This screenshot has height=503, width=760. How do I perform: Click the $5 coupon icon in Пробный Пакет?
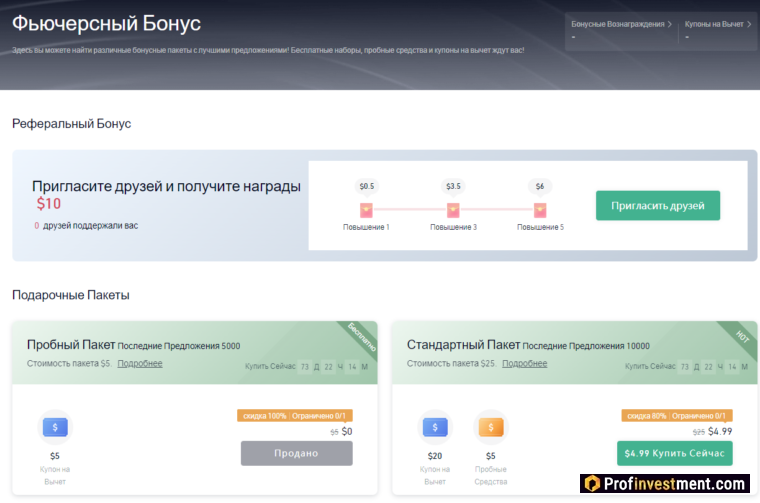point(55,427)
